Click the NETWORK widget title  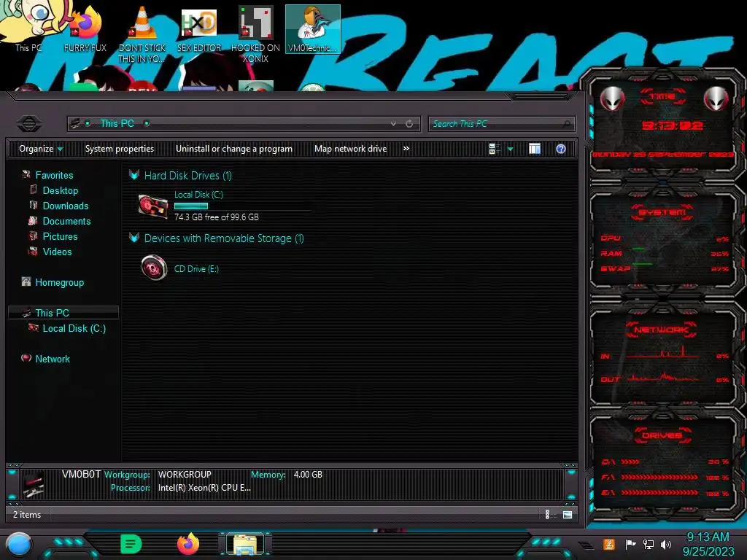point(661,330)
